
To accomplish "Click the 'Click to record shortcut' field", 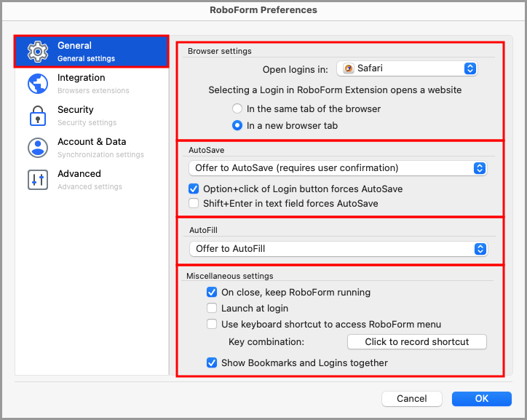I will (x=417, y=341).
